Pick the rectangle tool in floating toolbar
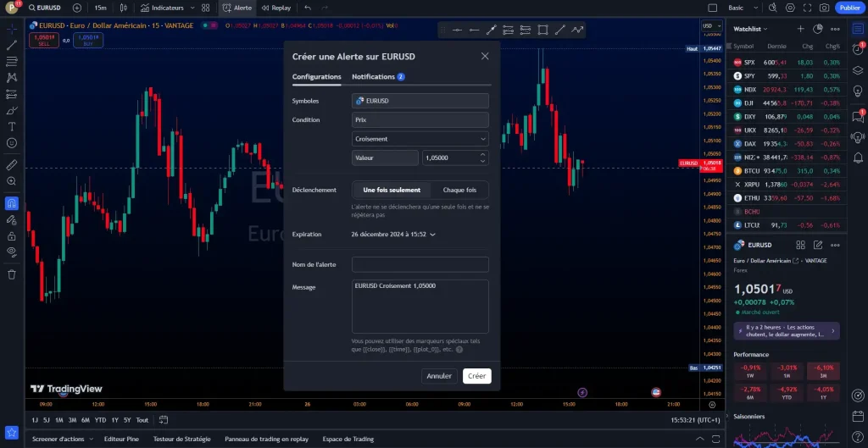 (542, 30)
